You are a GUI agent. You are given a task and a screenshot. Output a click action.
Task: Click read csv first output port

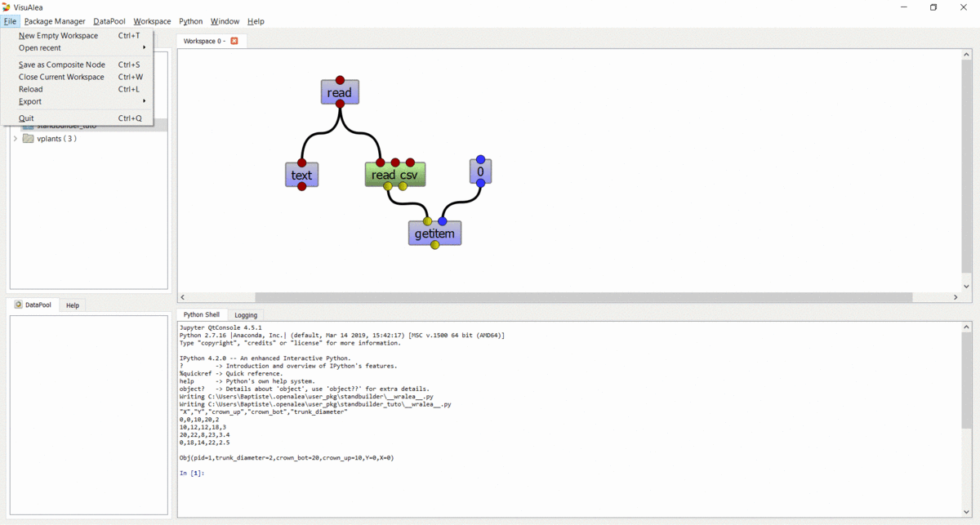pos(388,186)
